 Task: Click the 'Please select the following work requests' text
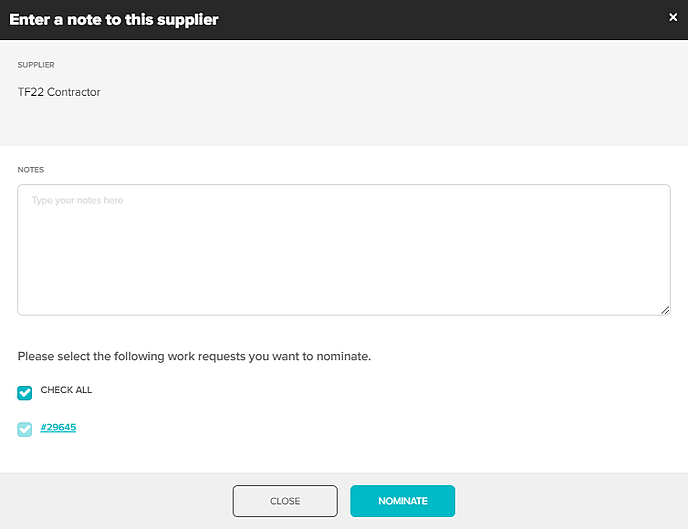tap(194, 356)
